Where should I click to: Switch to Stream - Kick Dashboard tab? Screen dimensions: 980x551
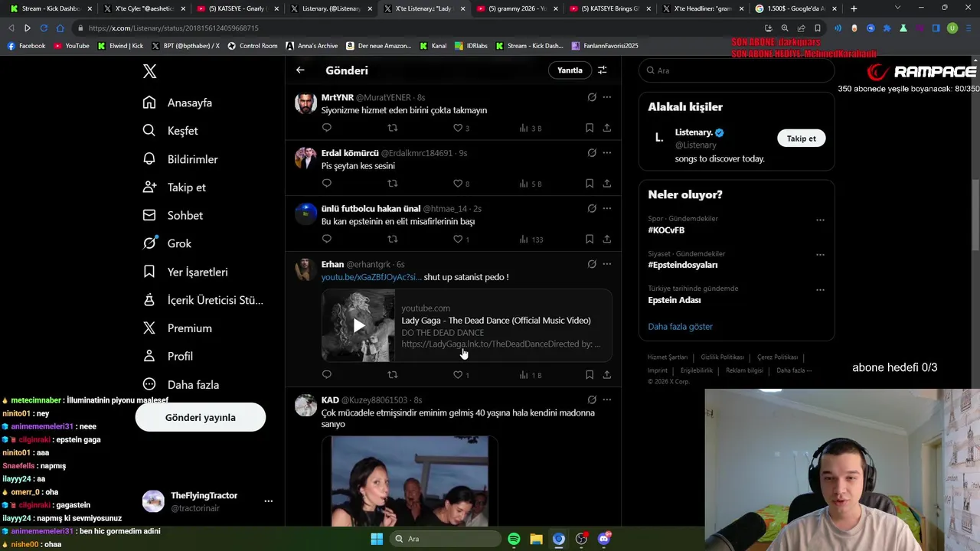click(51, 8)
